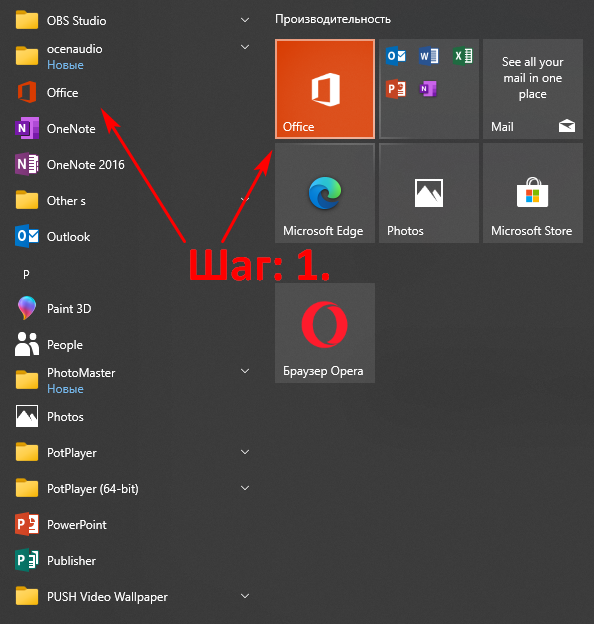The image size is (594, 624).
Task: Click the Outlook label text
Action: click(x=68, y=237)
